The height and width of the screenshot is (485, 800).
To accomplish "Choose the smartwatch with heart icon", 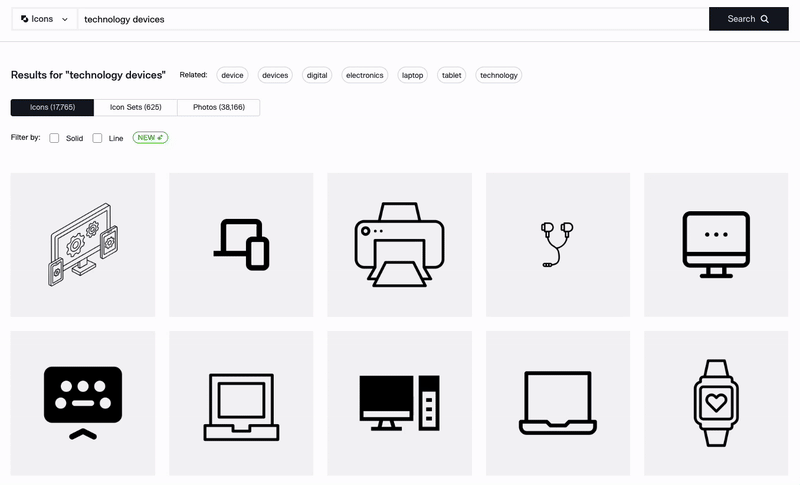I will click(716, 403).
